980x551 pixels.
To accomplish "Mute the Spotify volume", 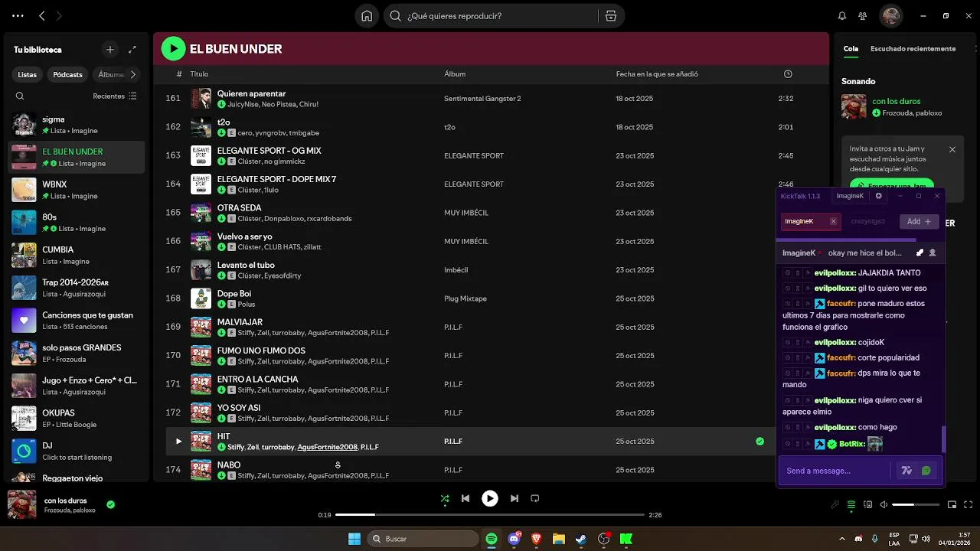I will (x=884, y=505).
